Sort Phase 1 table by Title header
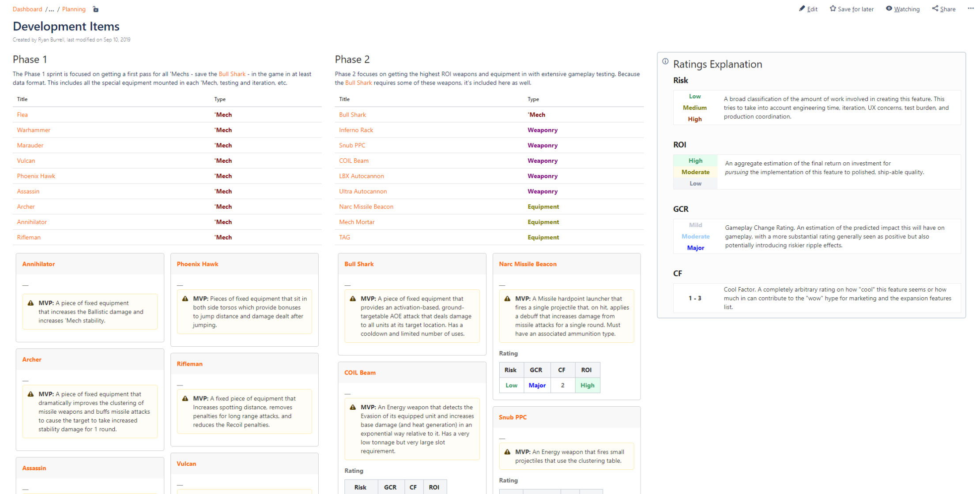The image size is (980, 494). 22,99
